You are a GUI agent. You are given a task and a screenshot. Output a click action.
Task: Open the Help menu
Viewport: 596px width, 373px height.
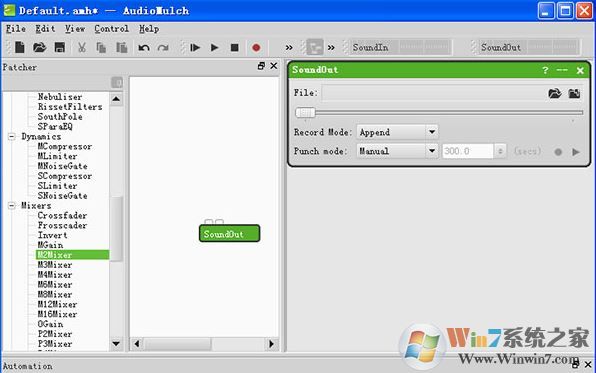[149, 29]
